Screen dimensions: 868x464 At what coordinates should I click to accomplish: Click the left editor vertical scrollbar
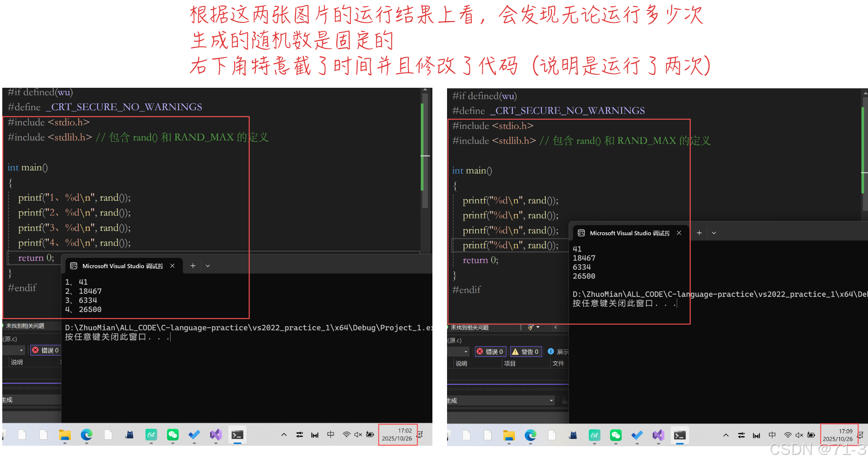tap(425, 151)
